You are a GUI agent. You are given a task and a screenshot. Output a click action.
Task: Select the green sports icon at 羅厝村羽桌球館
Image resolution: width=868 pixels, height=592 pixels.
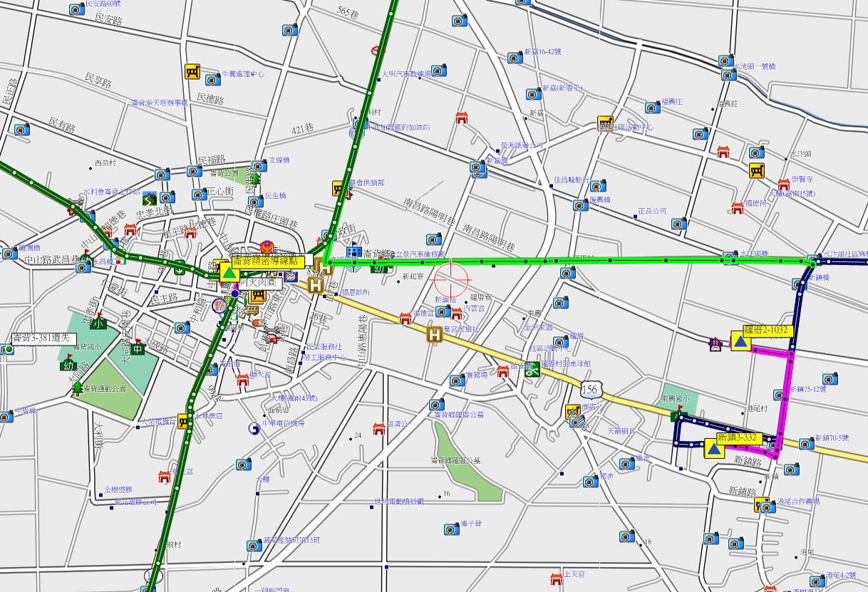coord(532,368)
